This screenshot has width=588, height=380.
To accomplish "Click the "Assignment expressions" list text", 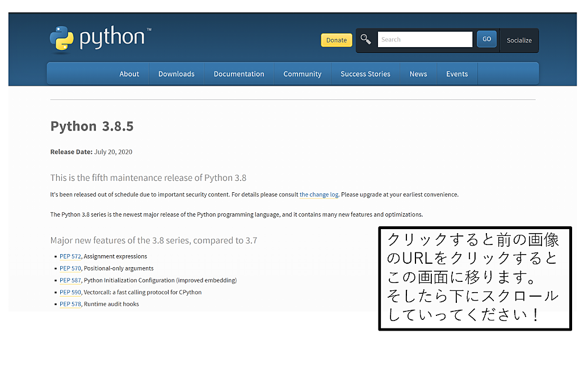I will pyautogui.click(x=115, y=256).
